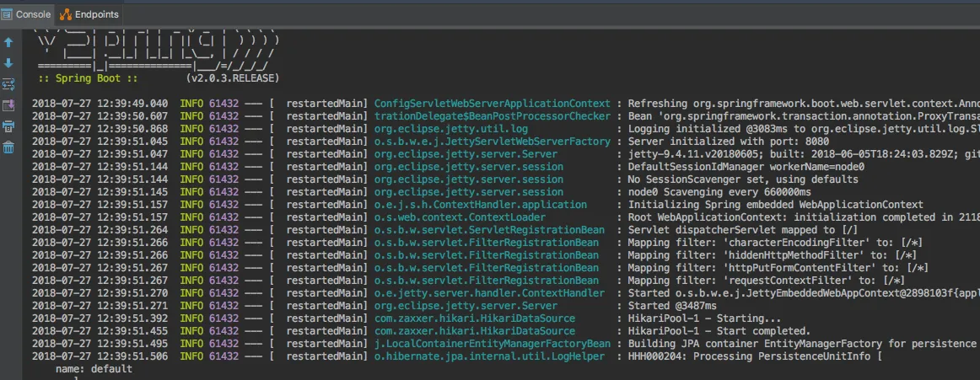Click 'org.eclipse.jetty.util.log' logger name
Screen dimensions: 980x380
pos(451,129)
